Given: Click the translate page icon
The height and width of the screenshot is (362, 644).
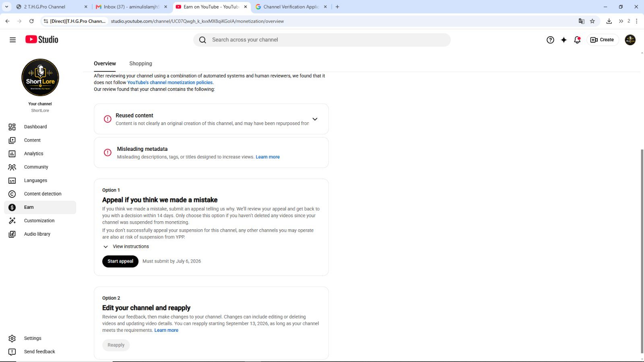Looking at the screenshot, I should tap(581, 21).
